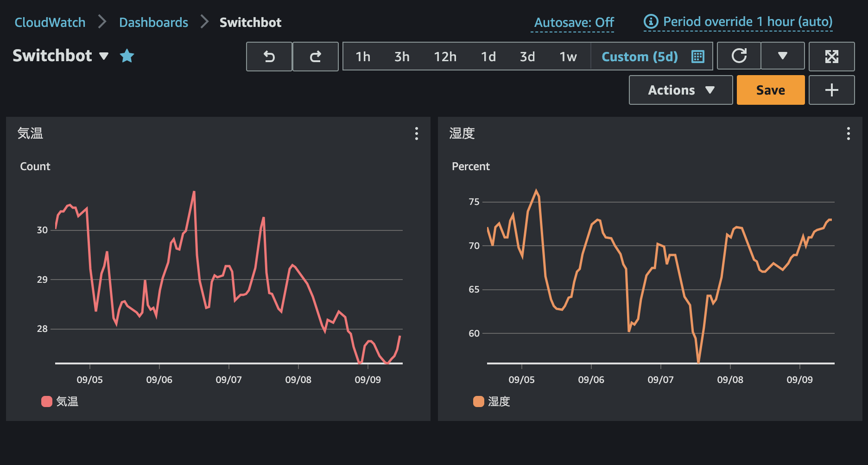Click the info icon beside Period override
The image size is (868, 465).
651,21
